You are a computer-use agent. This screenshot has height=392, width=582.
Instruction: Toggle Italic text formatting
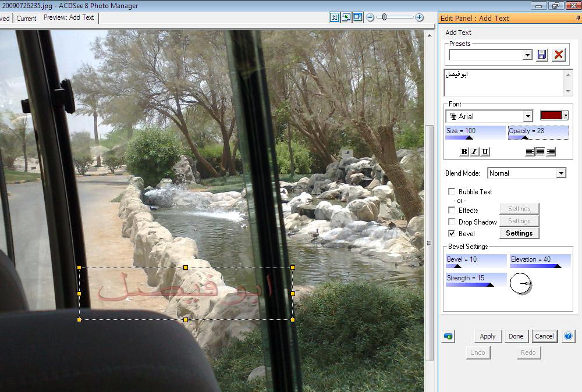pos(474,152)
